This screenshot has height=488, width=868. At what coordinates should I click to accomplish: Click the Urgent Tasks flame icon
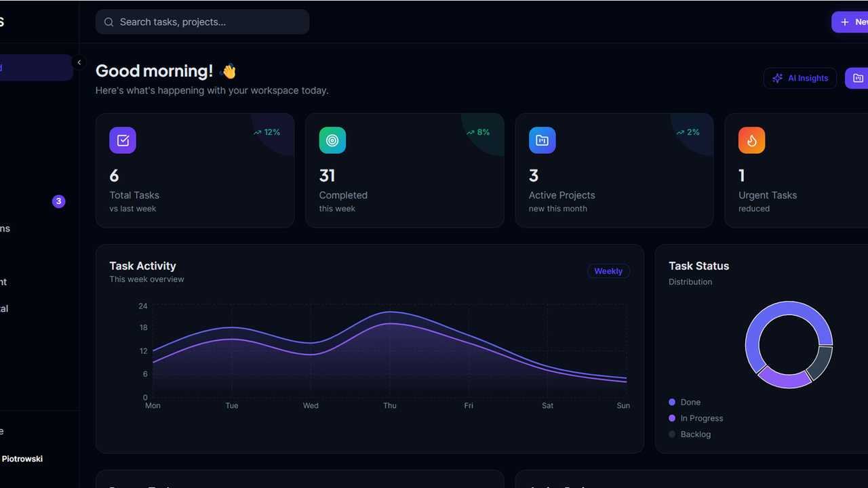pyautogui.click(x=752, y=140)
